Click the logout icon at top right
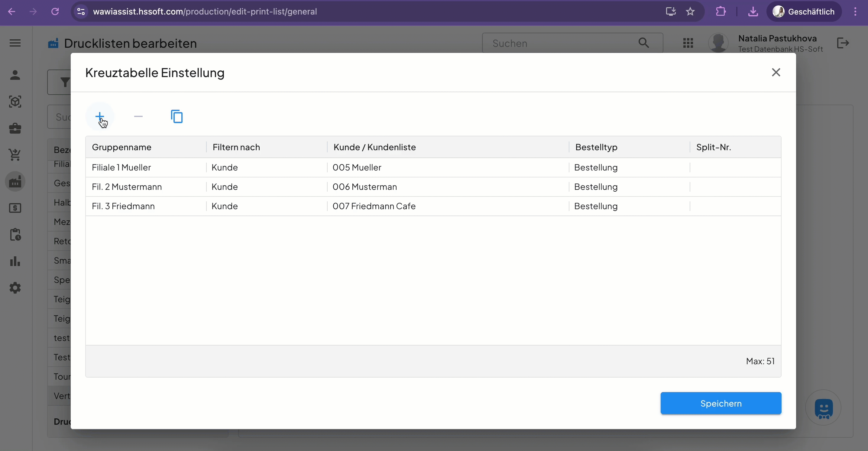868x451 pixels. [x=842, y=43]
